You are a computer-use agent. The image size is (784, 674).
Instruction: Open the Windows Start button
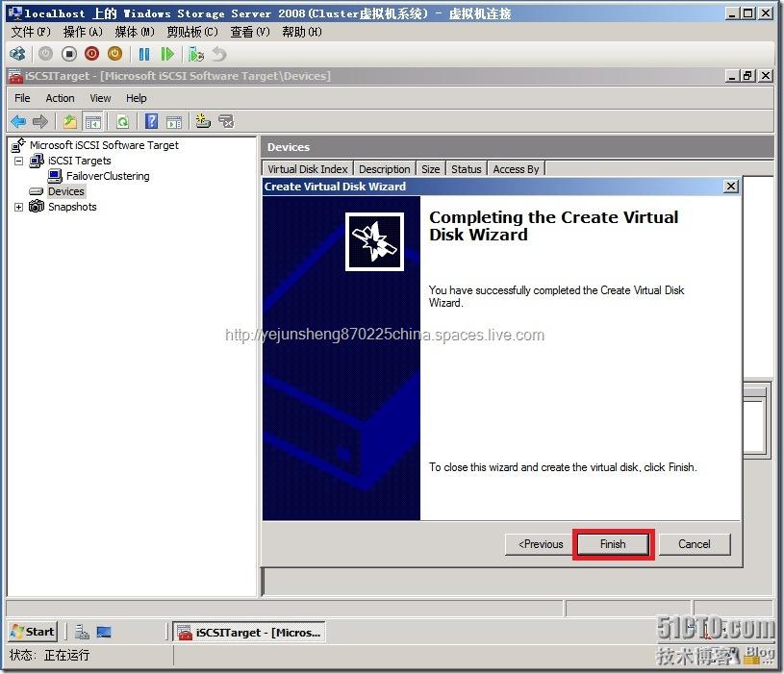33,632
